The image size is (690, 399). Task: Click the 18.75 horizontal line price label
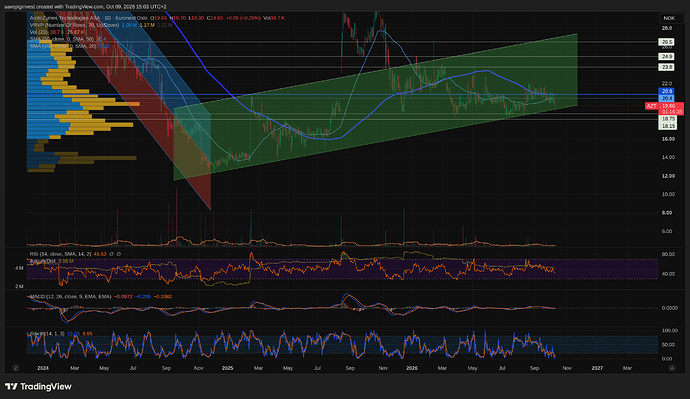668,119
